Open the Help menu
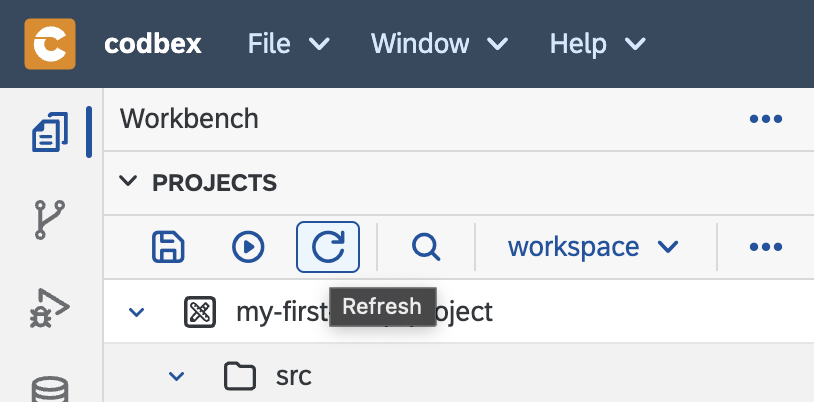The image size is (814, 402). click(x=598, y=44)
